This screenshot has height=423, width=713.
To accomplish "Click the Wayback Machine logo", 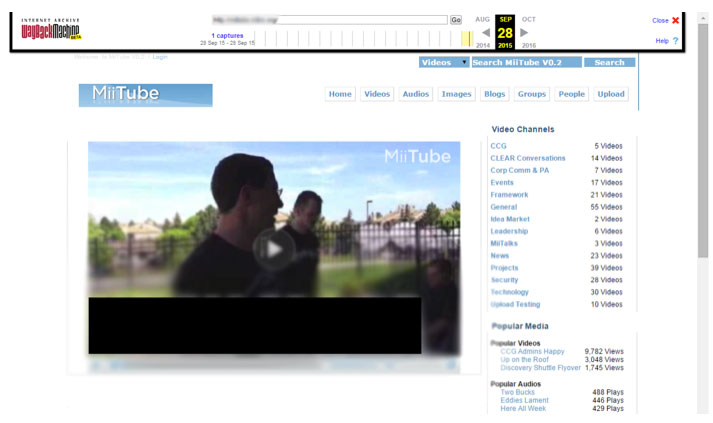I will pos(51,29).
